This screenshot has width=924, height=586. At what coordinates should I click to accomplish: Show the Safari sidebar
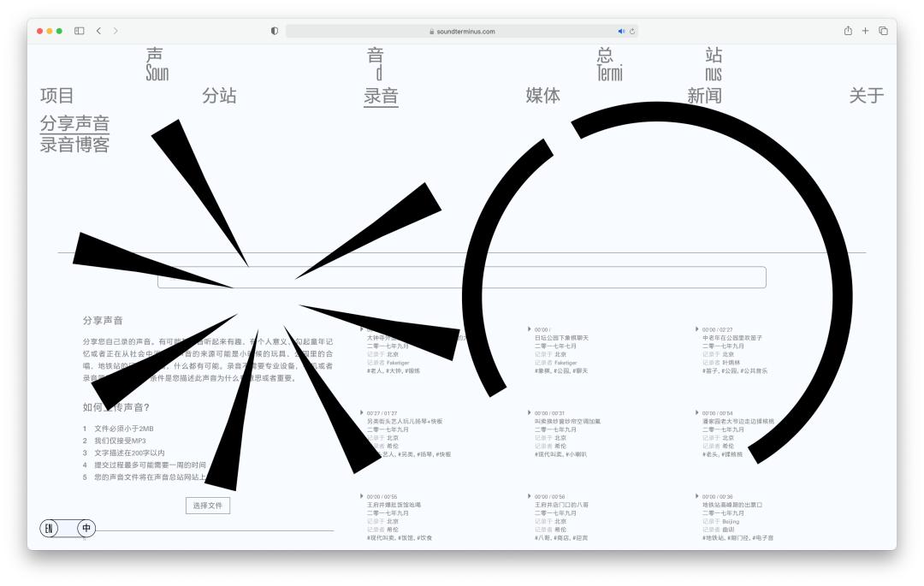80,31
